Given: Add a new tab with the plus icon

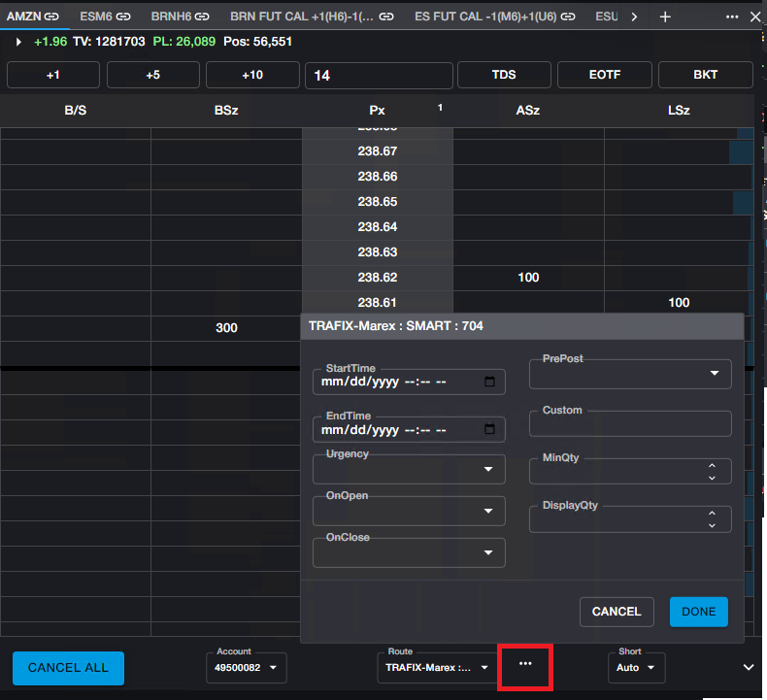Looking at the screenshot, I should 665,17.
